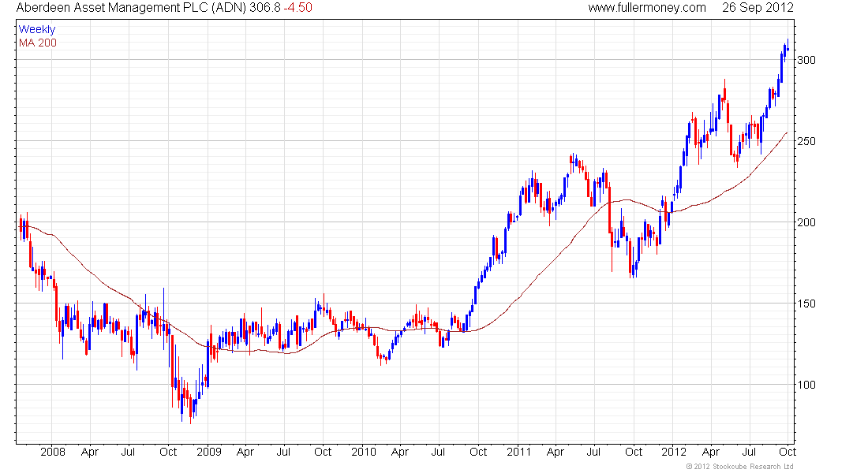Click the '© 2012 Stockcube Research Ltd' copyright text
868x473 pixels.
(x=740, y=467)
